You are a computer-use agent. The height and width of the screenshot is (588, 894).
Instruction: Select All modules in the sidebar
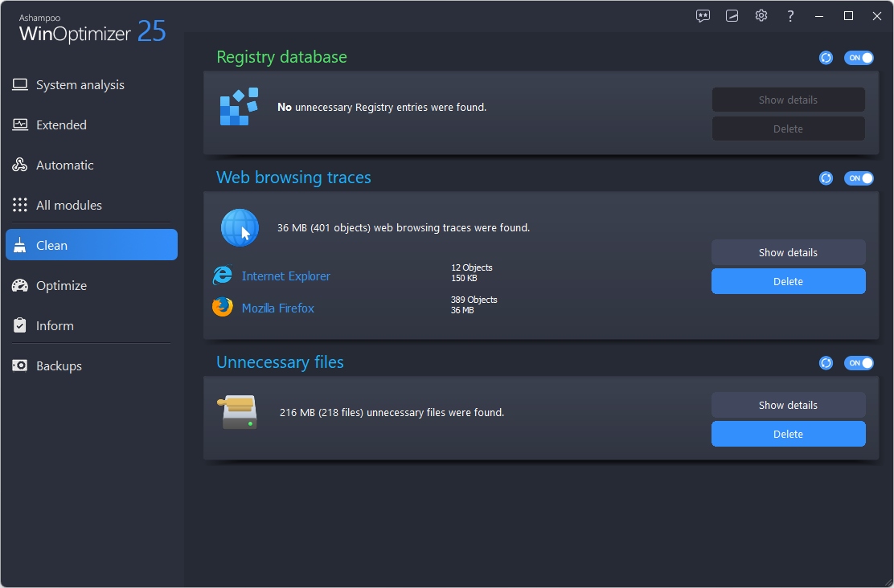(68, 206)
